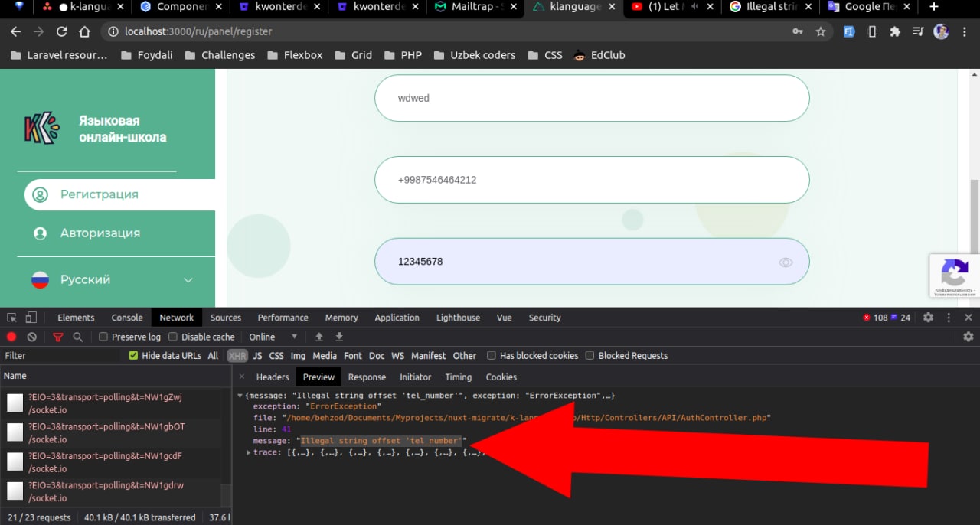Screen dimensions: 980x525
Task: Bookmark this page with star icon
Action: tap(821, 32)
